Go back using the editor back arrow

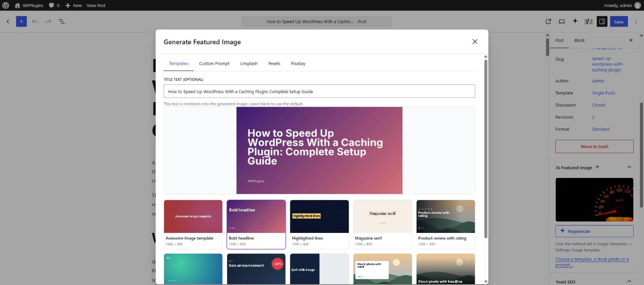coord(8,21)
